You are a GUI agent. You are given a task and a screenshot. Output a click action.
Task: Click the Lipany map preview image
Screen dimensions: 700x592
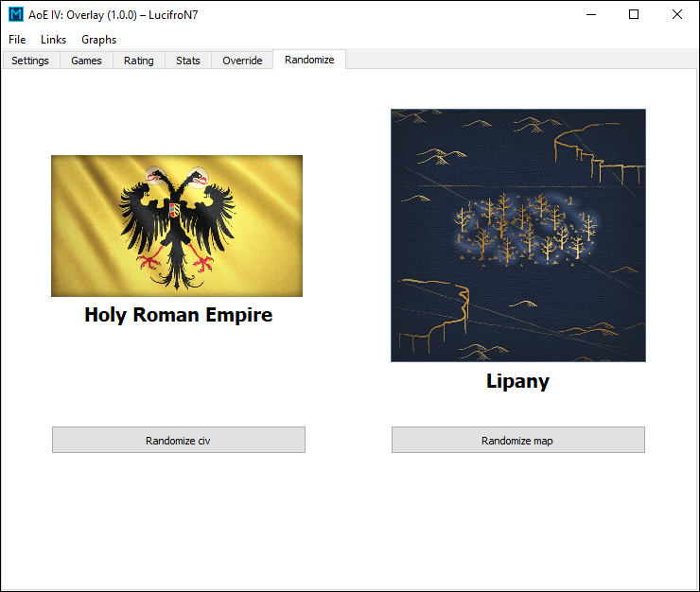click(517, 235)
